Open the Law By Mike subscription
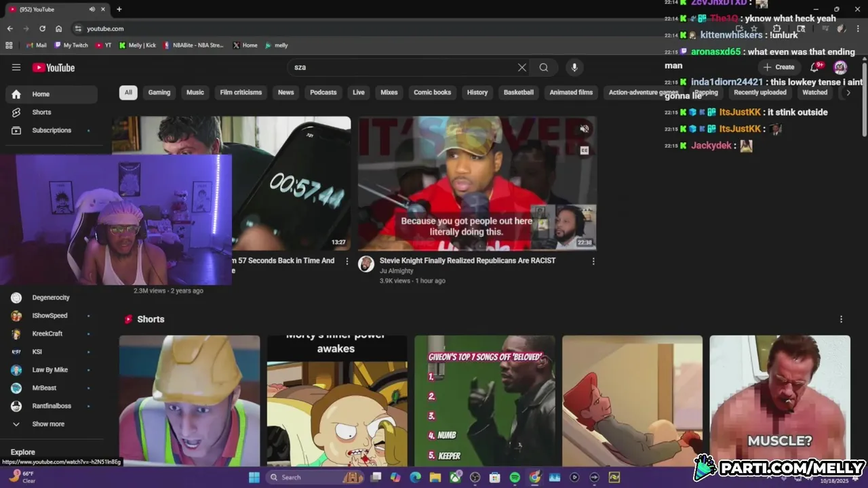 (52, 370)
